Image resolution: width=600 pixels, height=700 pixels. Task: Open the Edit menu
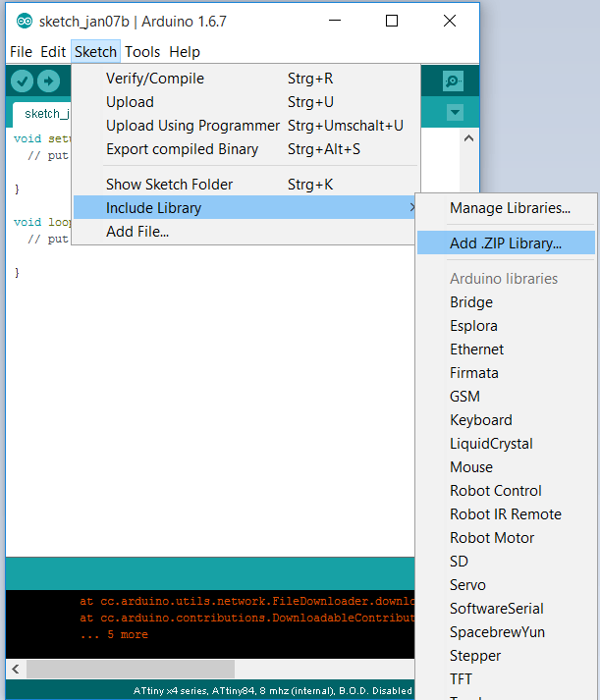(53, 52)
